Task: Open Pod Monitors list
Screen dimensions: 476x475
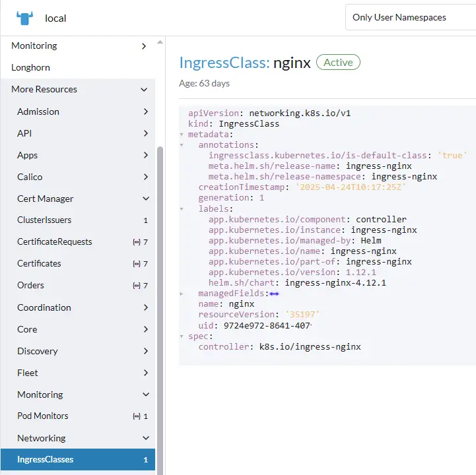Action: tap(78, 416)
